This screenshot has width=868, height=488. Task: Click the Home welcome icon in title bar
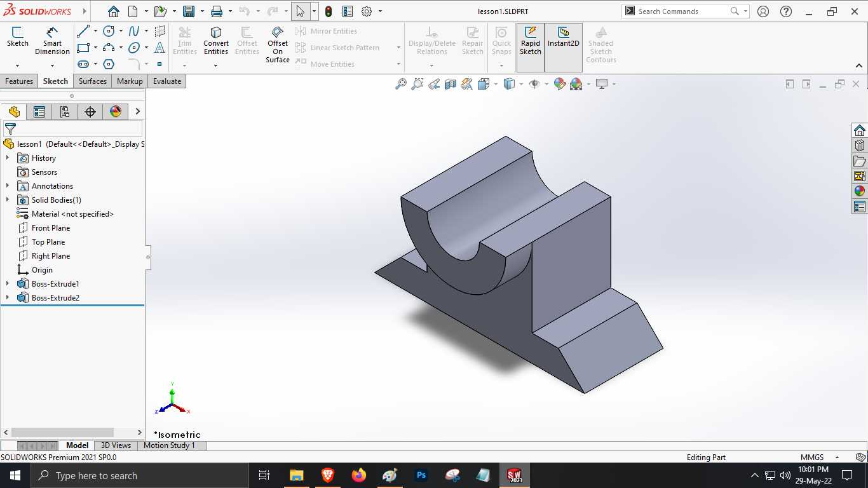tap(113, 11)
